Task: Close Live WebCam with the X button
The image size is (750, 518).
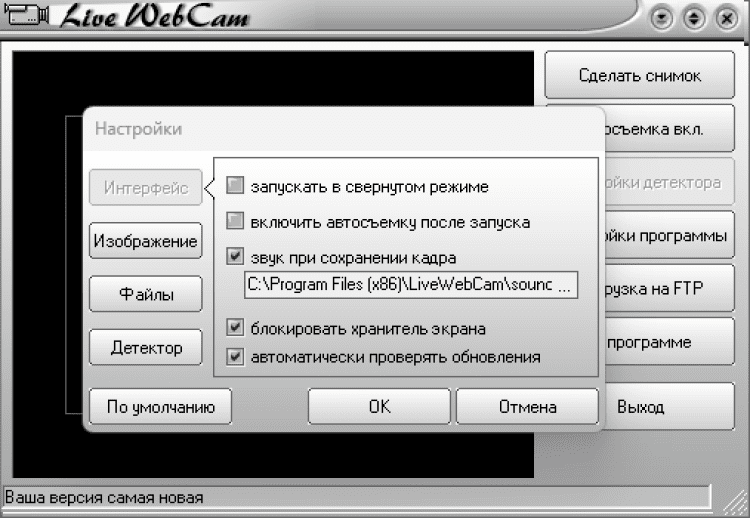Action: point(727,19)
